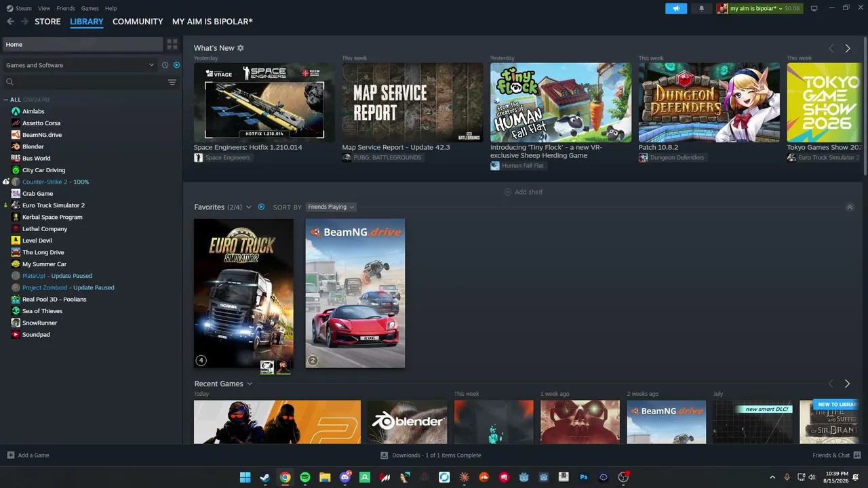The width and height of the screenshot is (868, 488).
Task: Click the library search input field
Action: [x=90, y=82]
